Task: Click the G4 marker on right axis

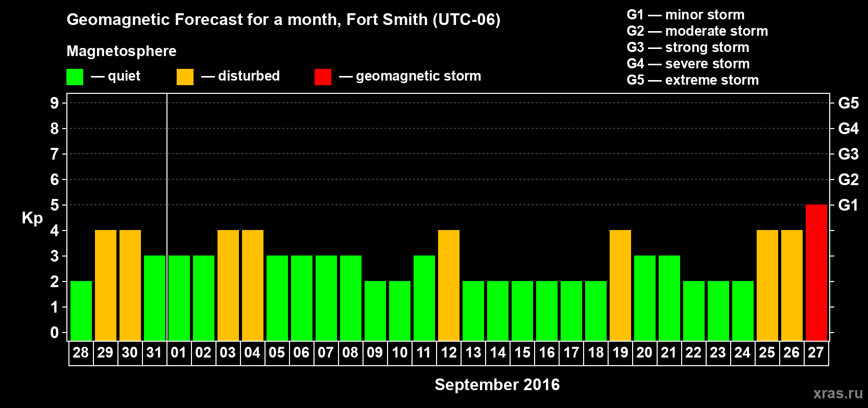Action: pyautogui.click(x=848, y=129)
